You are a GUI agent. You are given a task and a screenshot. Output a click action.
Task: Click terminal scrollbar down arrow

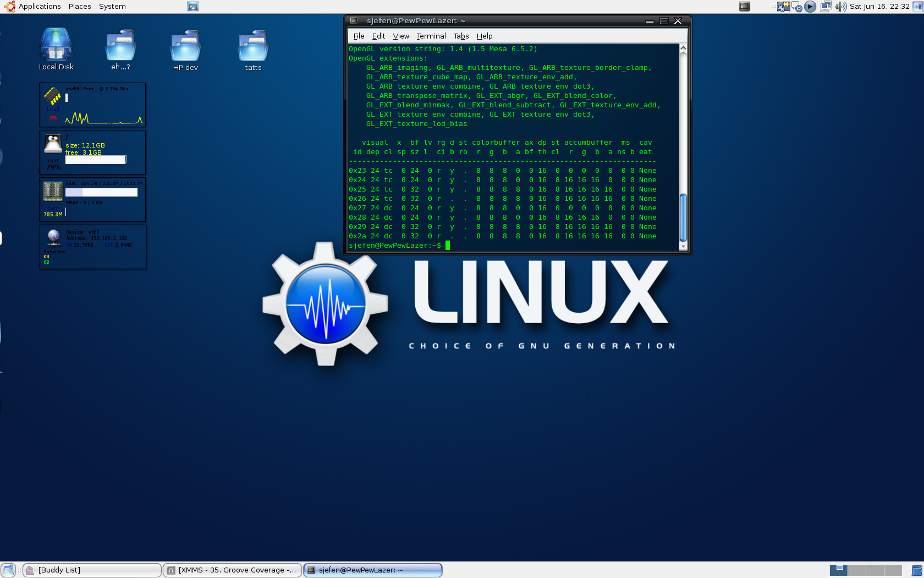coord(683,247)
